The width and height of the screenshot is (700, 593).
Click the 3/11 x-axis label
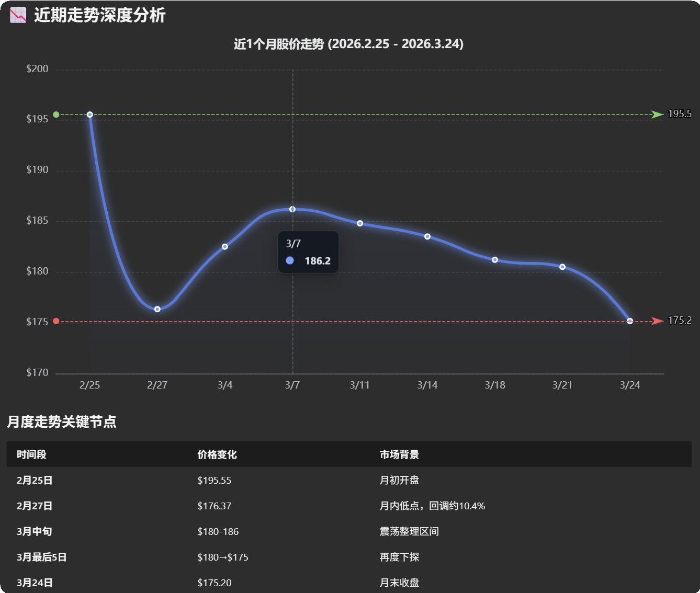pos(360,385)
